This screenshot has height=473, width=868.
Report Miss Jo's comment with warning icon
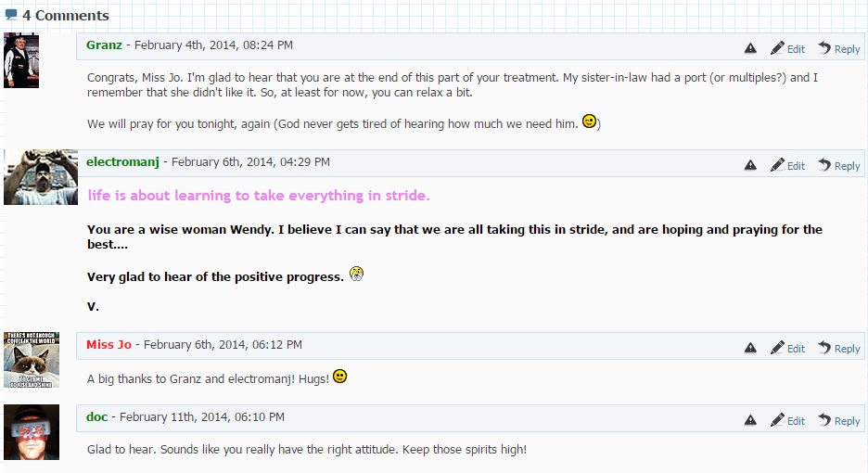coord(750,348)
